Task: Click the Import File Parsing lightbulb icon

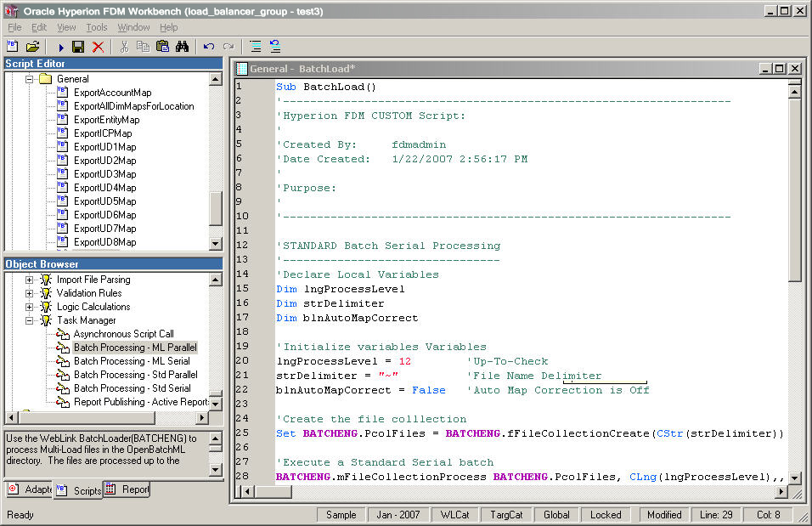Action: pyautogui.click(x=46, y=280)
